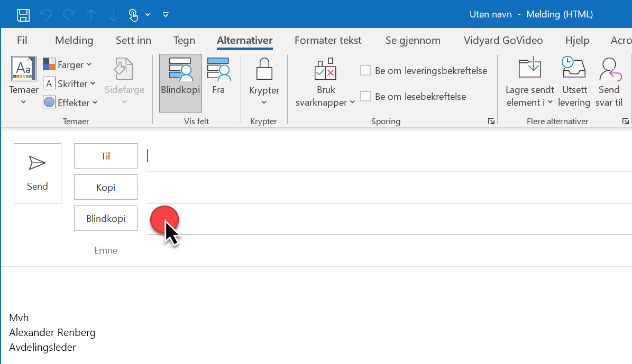Viewport: 632px width, 364px height.
Task: Click the Krypter lock icon
Action: 263,69
